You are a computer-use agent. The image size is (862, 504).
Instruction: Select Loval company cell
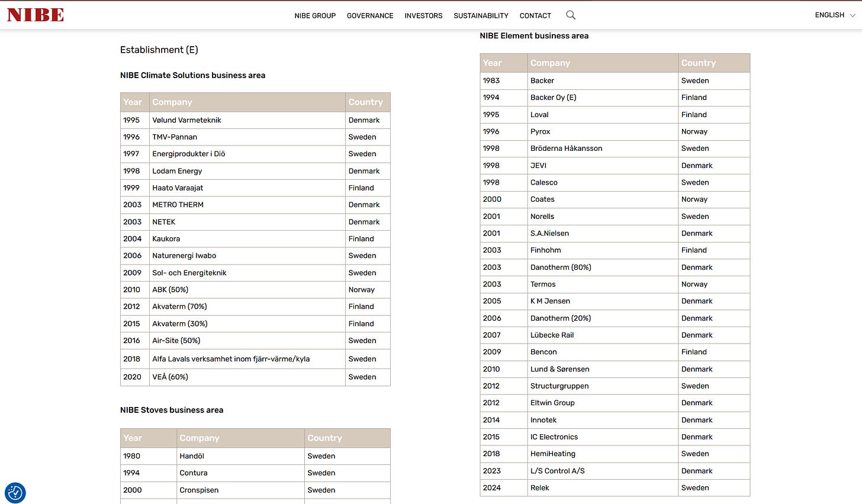click(603, 115)
